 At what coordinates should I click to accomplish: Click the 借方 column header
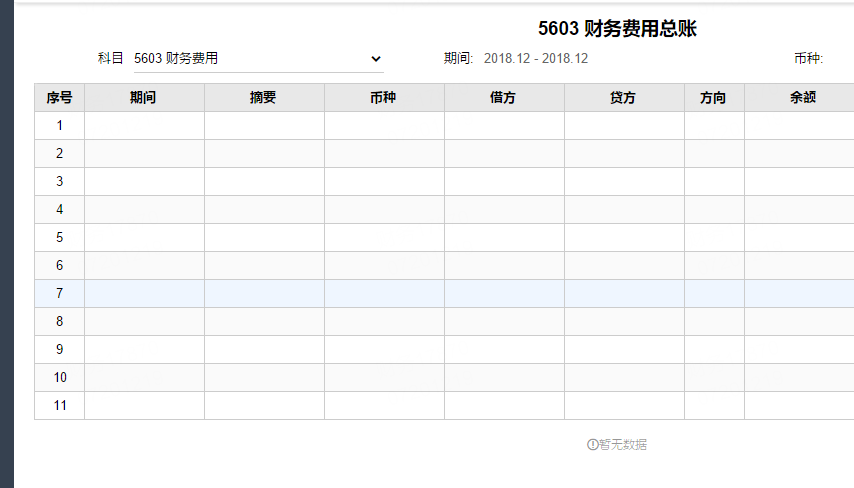(504, 97)
